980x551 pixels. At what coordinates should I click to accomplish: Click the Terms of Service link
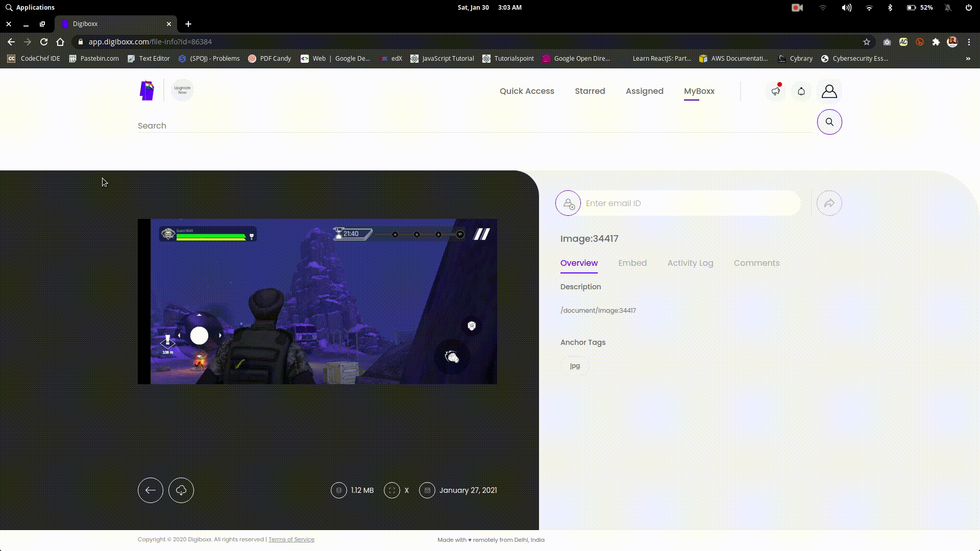(x=291, y=539)
